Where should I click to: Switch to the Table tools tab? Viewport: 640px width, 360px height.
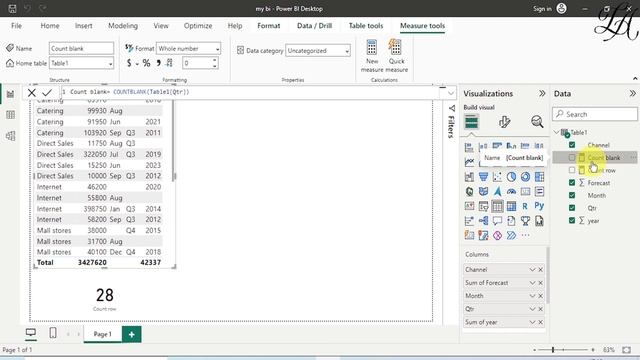pos(366,26)
